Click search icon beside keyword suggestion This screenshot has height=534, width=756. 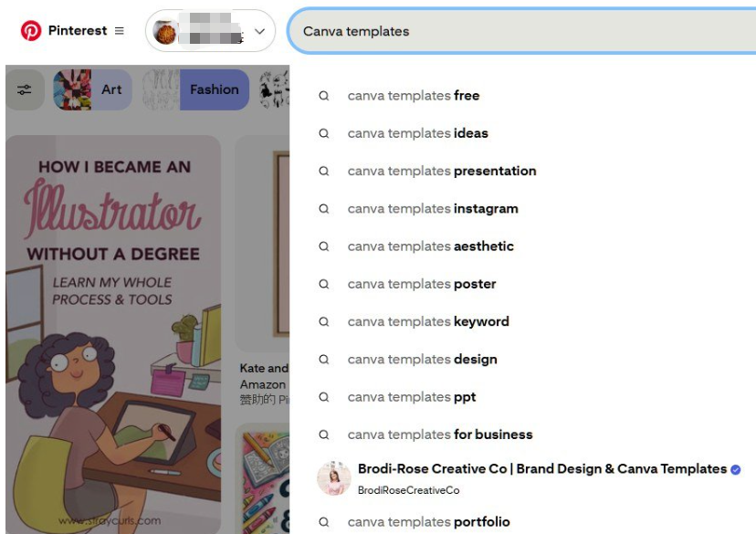click(324, 321)
